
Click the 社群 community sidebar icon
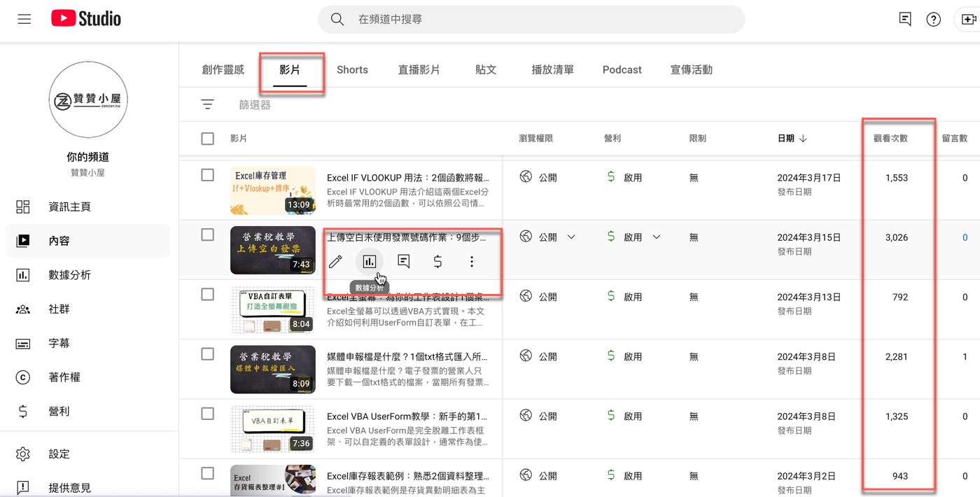click(23, 309)
